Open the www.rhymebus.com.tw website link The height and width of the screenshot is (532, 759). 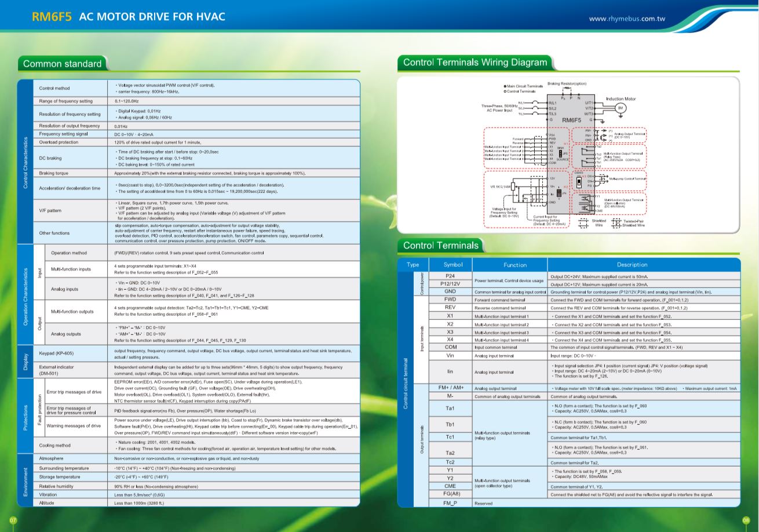(x=626, y=19)
